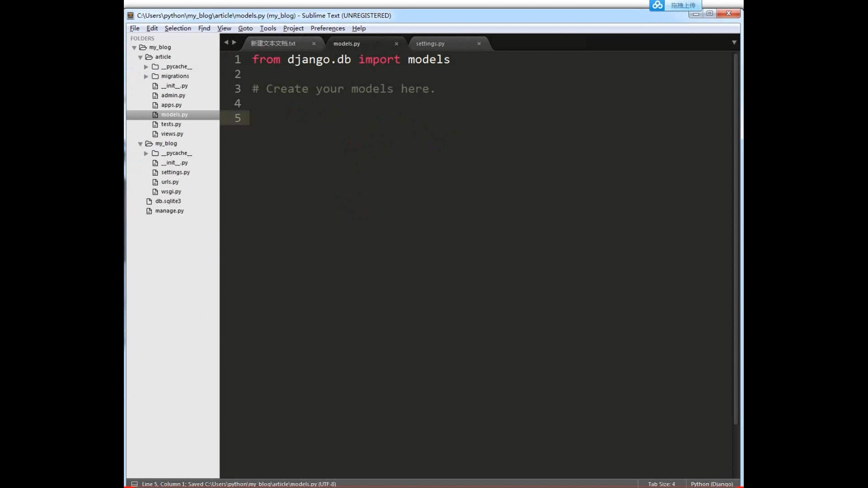Go to next tab with right arrow
Viewport: 868px width, 488px height.
[x=234, y=42]
